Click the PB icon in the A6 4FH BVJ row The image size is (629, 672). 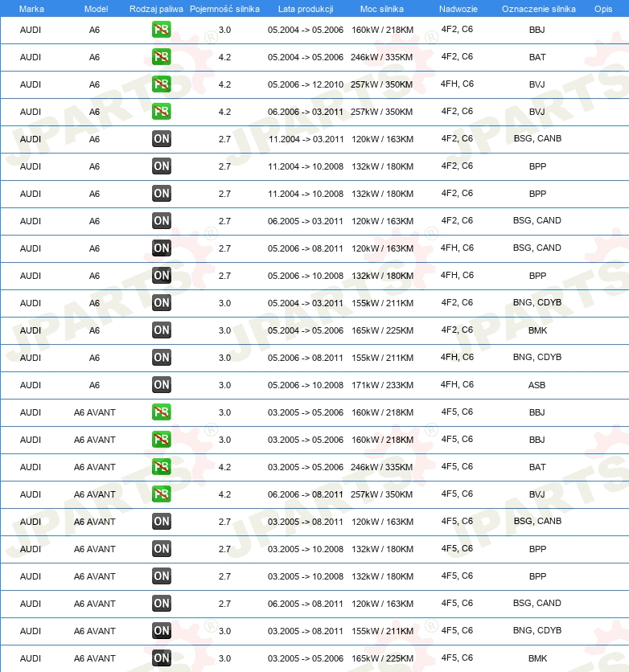161,84
